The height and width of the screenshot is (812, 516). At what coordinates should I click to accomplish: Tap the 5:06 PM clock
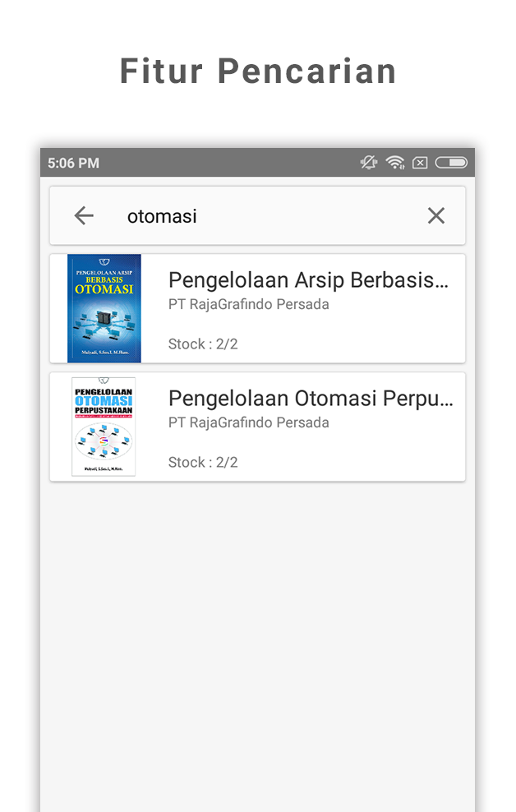point(73,163)
